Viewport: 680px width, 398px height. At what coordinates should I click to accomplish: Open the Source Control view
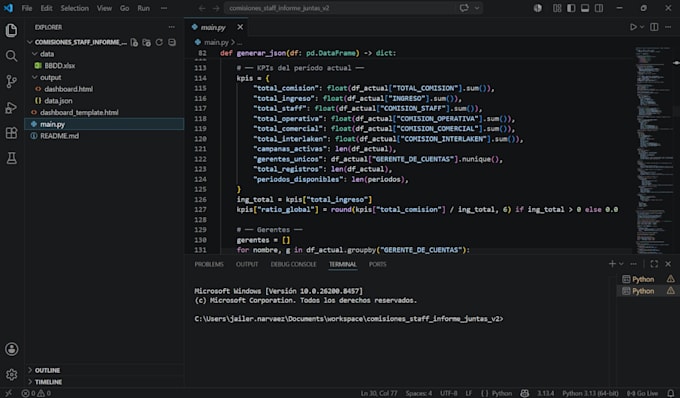pyautogui.click(x=12, y=82)
